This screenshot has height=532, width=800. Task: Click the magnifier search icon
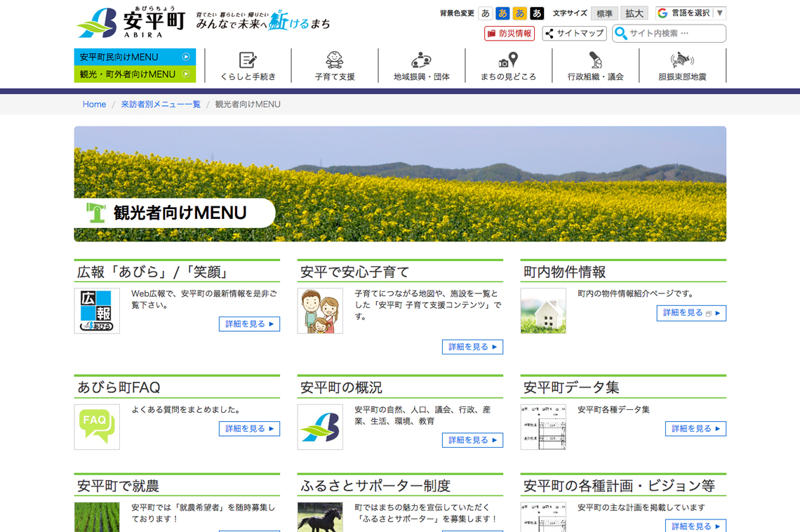[x=621, y=33]
